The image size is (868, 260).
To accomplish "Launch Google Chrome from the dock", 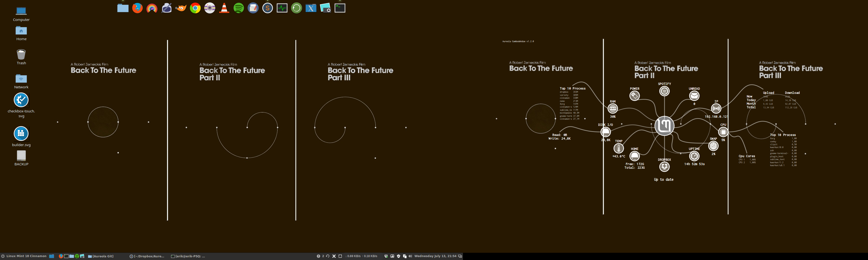I will click(x=195, y=8).
